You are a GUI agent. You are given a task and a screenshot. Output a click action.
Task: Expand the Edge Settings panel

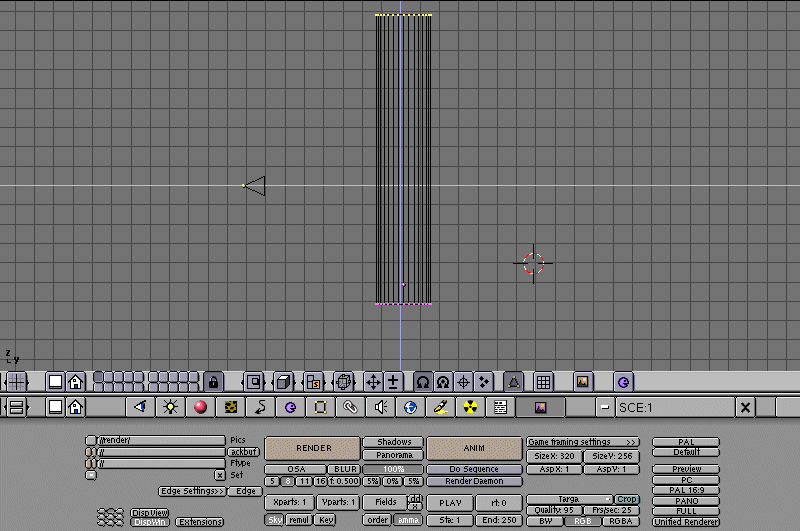(192, 491)
